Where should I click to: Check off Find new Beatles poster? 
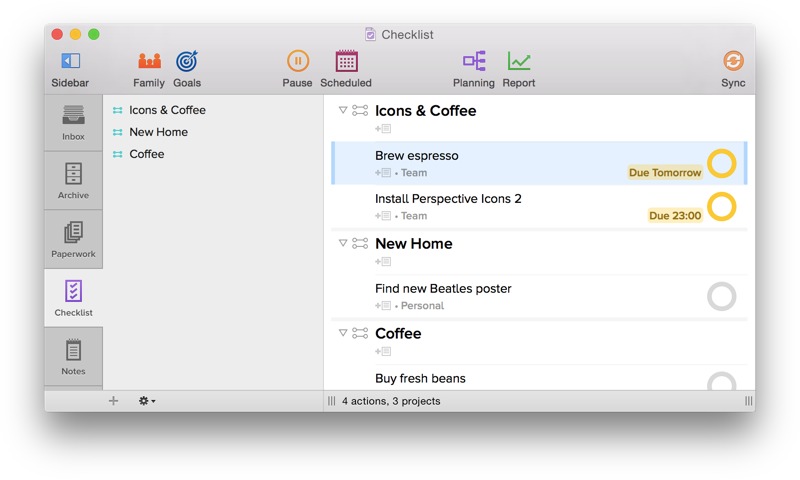click(x=721, y=296)
